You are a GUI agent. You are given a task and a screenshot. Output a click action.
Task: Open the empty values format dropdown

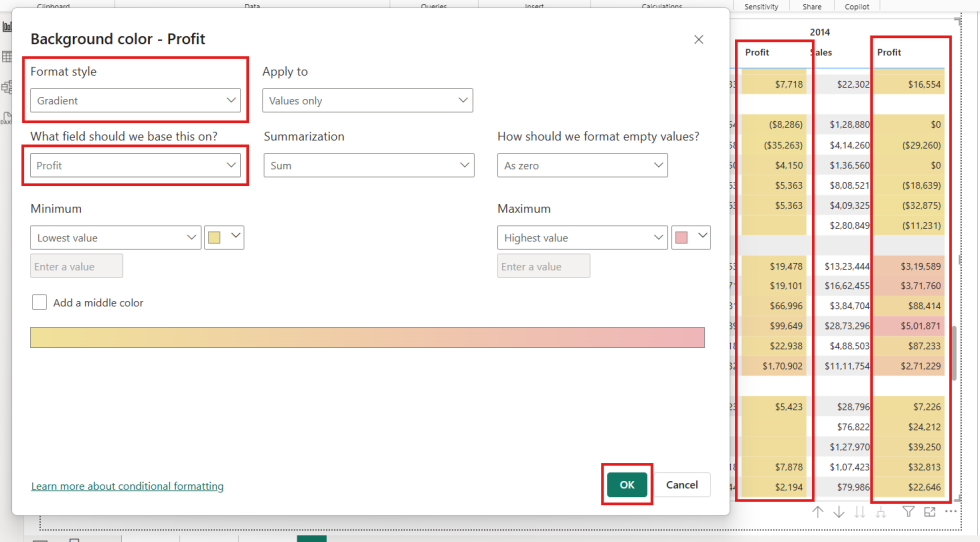[x=582, y=166]
